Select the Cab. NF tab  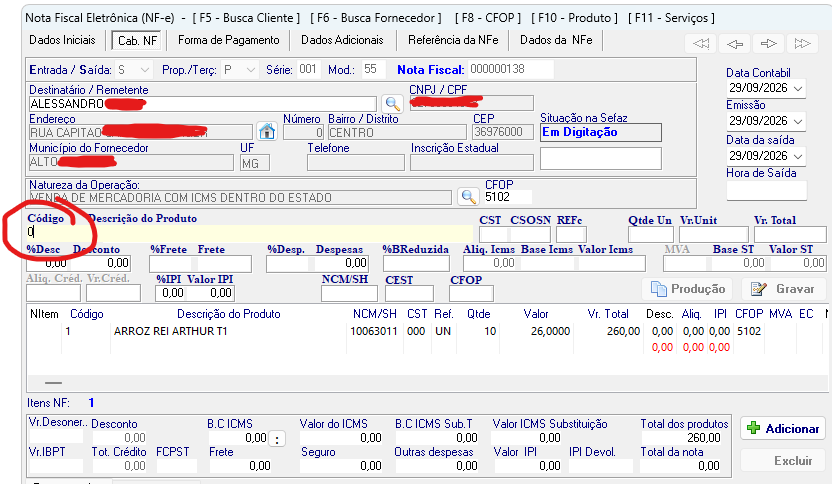[x=137, y=41]
